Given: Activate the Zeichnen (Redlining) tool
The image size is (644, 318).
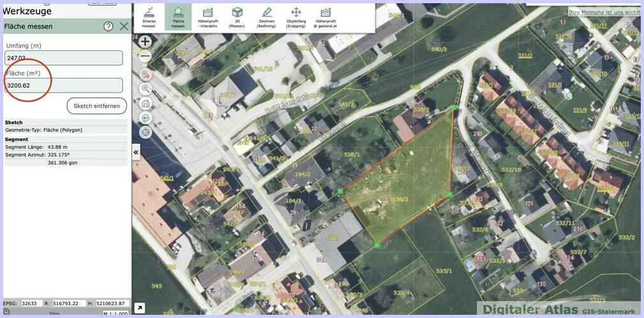Looking at the screenshot, I should pyautogui.click(x=267, y=17).
